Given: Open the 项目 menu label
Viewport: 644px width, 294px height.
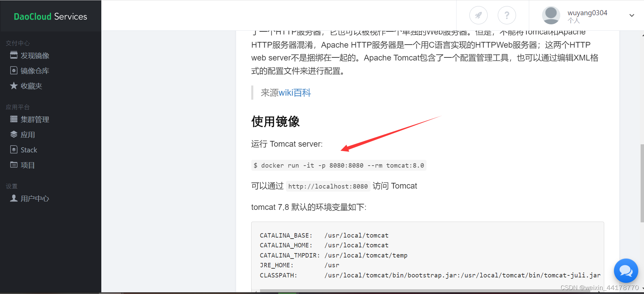Looking at the screenshot, I should click(x=28, y=165).
